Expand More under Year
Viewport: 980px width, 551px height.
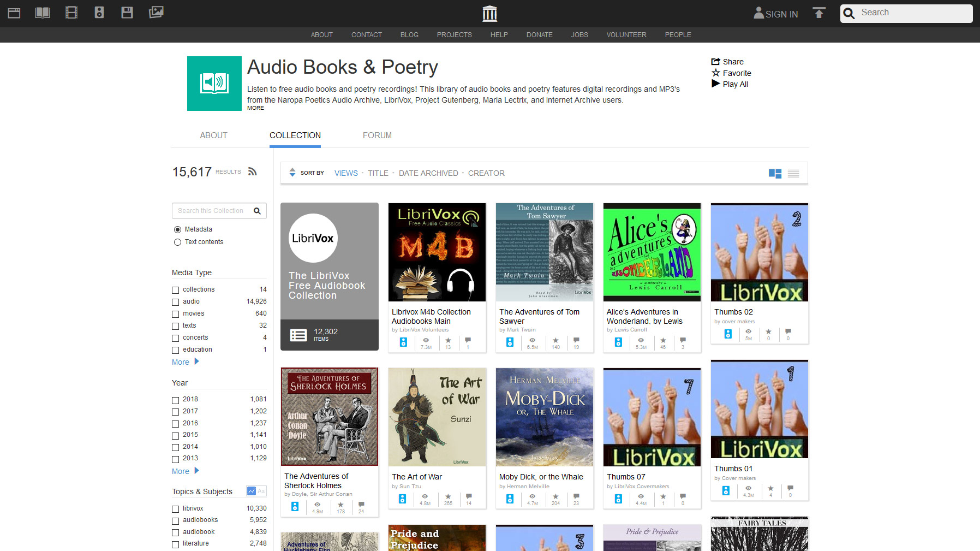186,471
